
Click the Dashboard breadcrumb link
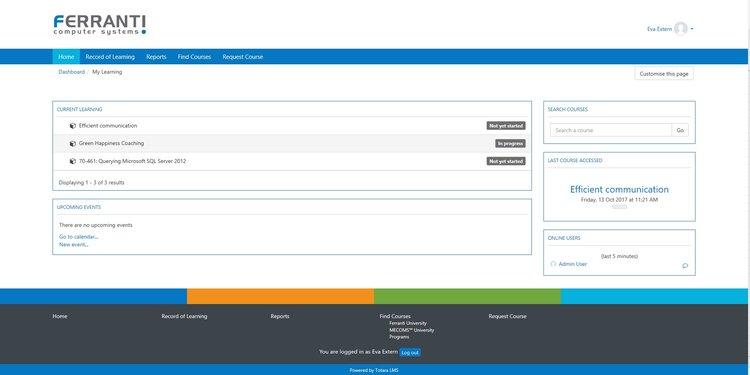[x=71, y=72]
